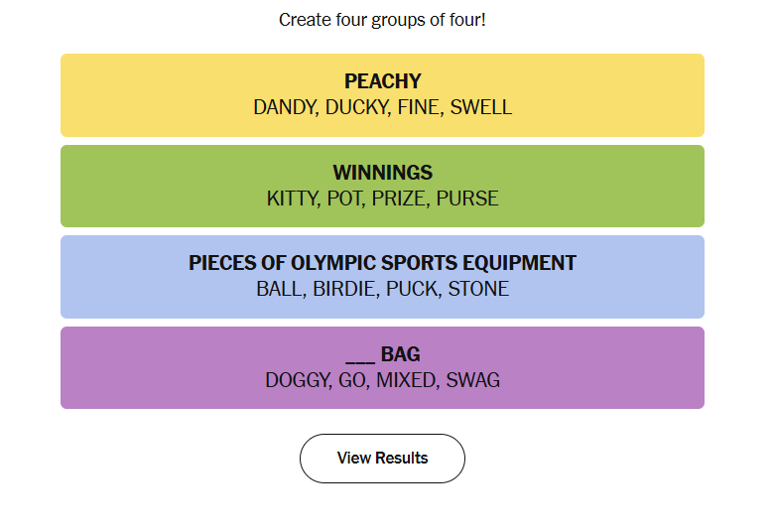
Task: Click the blue PIECES OF OLYMPIC SPORTS EQUIPMENT heading
Action: [x=382, y=263]
